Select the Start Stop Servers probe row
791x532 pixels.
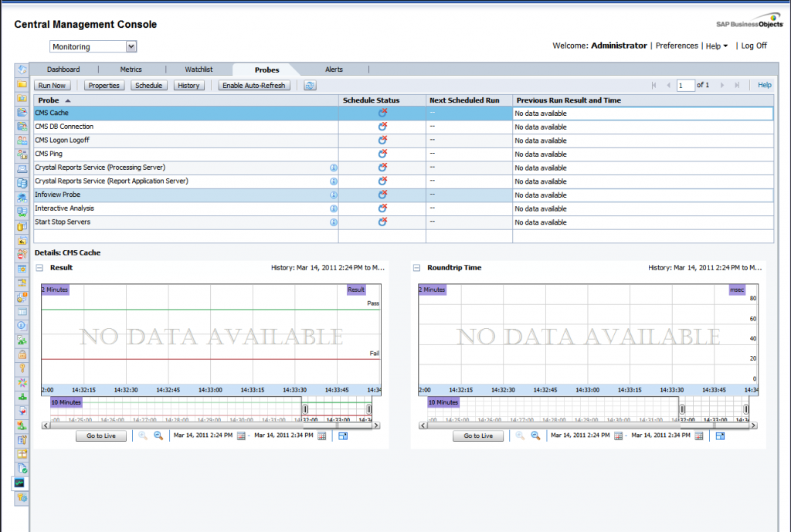(x=403, y=222)
